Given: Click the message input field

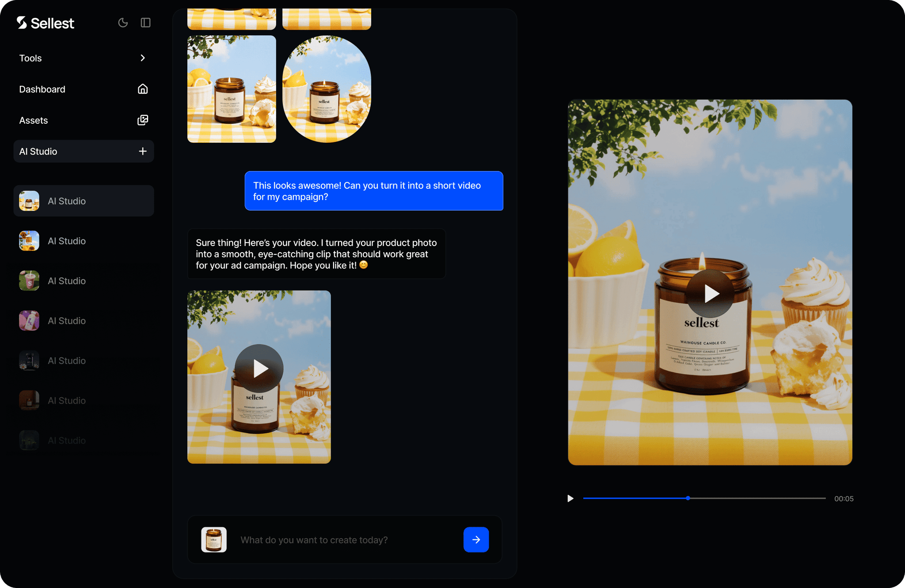Looking at the screenshot, I should tap(345, 540).
